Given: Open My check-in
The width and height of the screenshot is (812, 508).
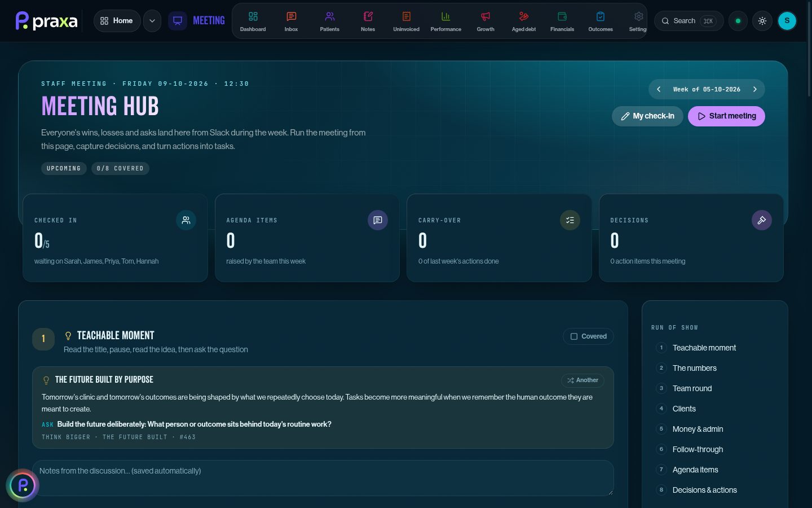Looking at the screenshot, I should pos(647,116).
